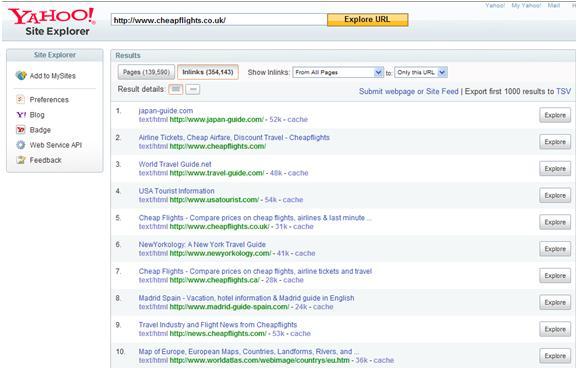This screenshot has height=369, width=577.
Task: Click the Yahoo! Site Explorer logo
Action: tap(52, 22)
